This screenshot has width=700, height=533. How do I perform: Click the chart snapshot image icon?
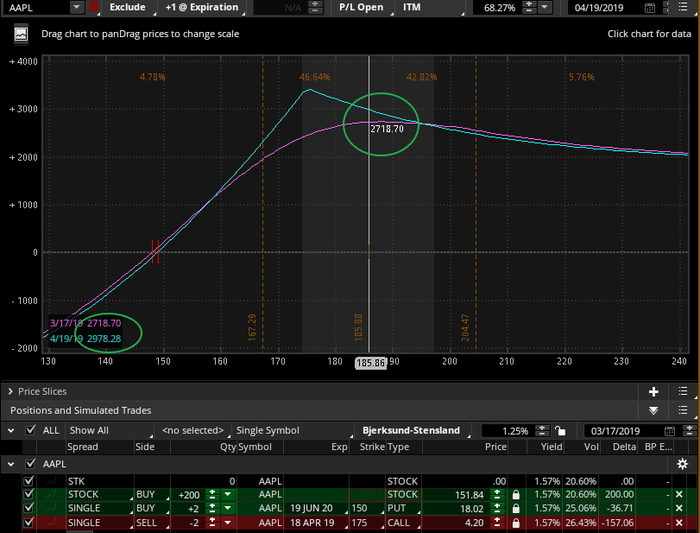[x=21, y=34]
